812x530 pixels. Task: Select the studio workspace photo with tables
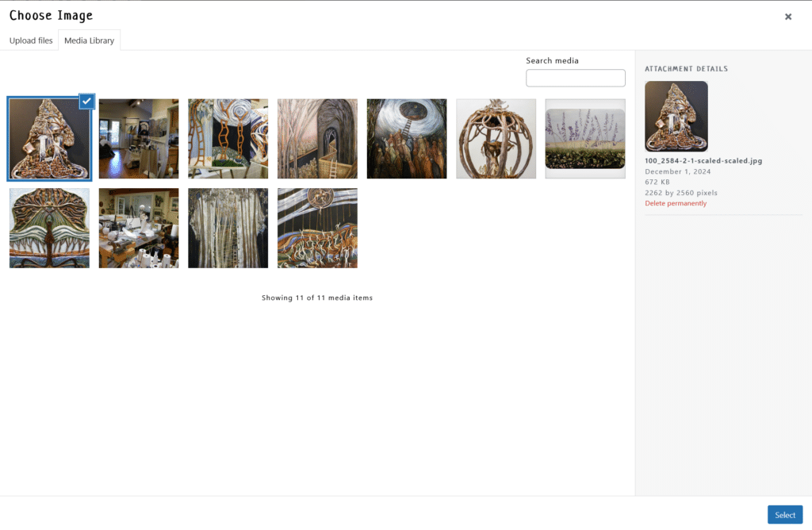(x=139, y=228)
